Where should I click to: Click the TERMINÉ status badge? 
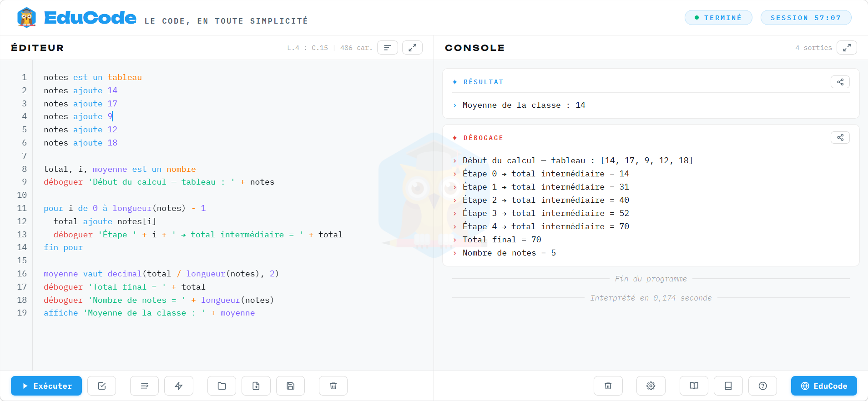(718, 18)
